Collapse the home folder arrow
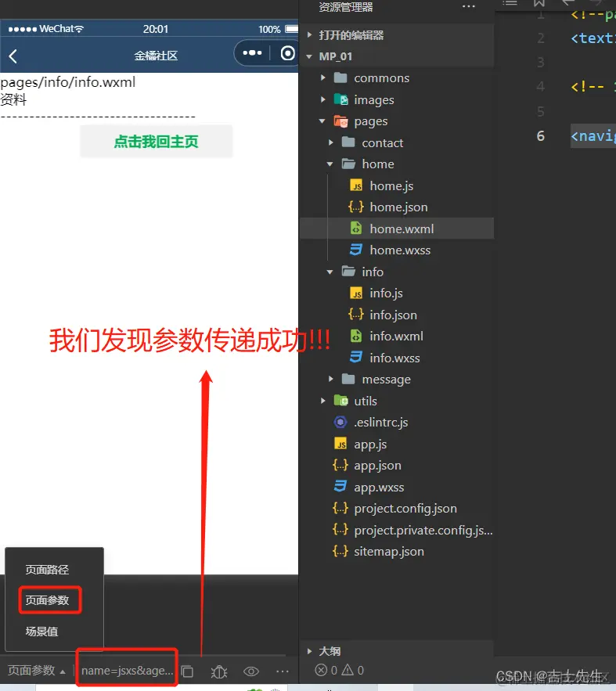 pyautogui.click(x=330, y=164)
